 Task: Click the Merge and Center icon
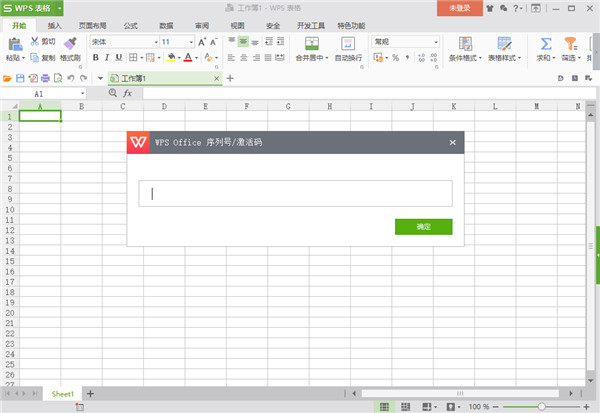(312, 43)
